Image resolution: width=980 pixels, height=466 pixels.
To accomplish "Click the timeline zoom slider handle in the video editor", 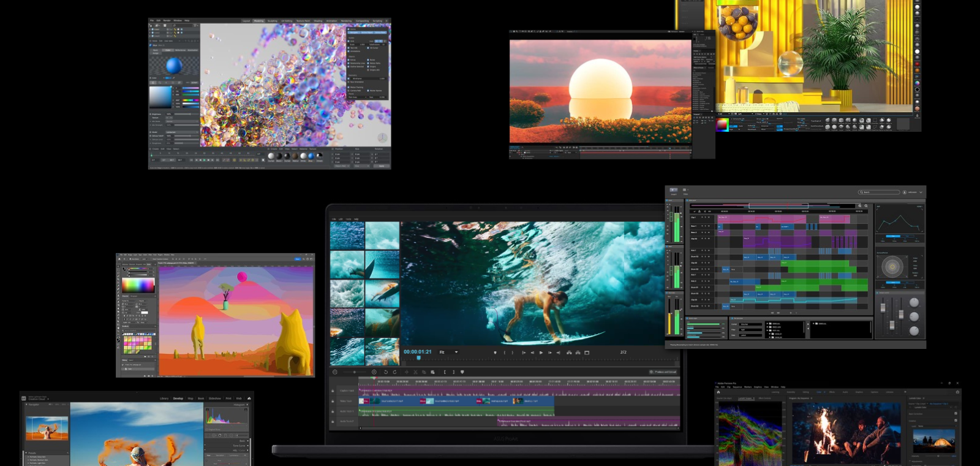I will coord(355,372).
